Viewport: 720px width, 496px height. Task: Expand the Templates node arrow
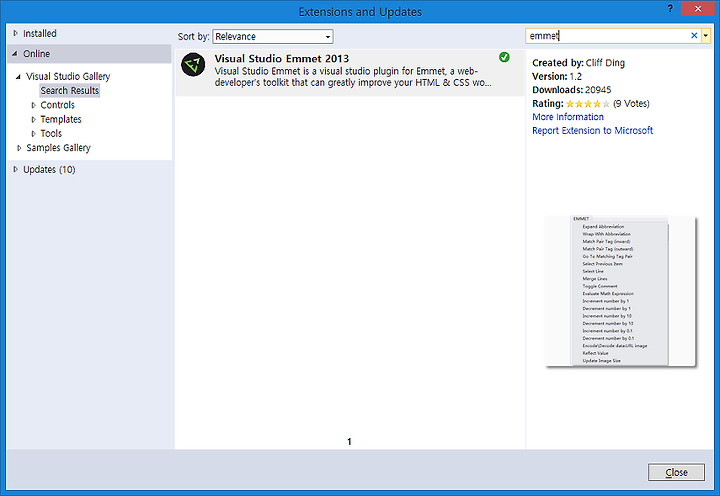coord(33,119)
